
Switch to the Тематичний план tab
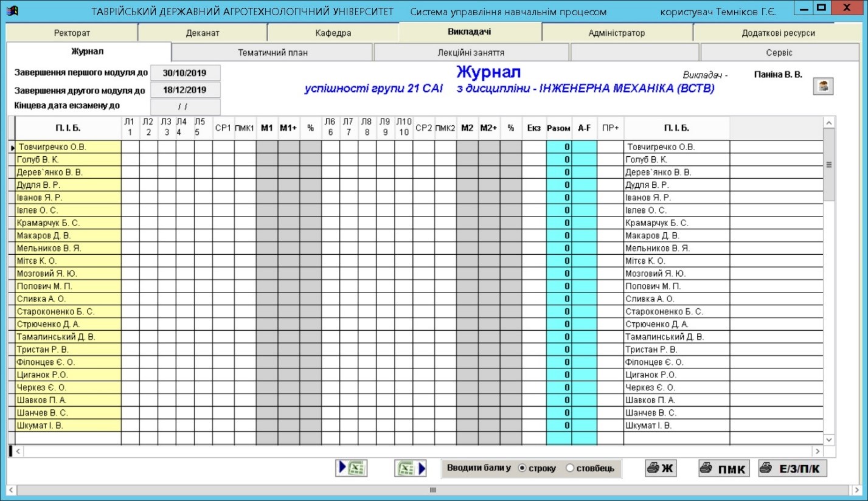(x=273, y=52)
